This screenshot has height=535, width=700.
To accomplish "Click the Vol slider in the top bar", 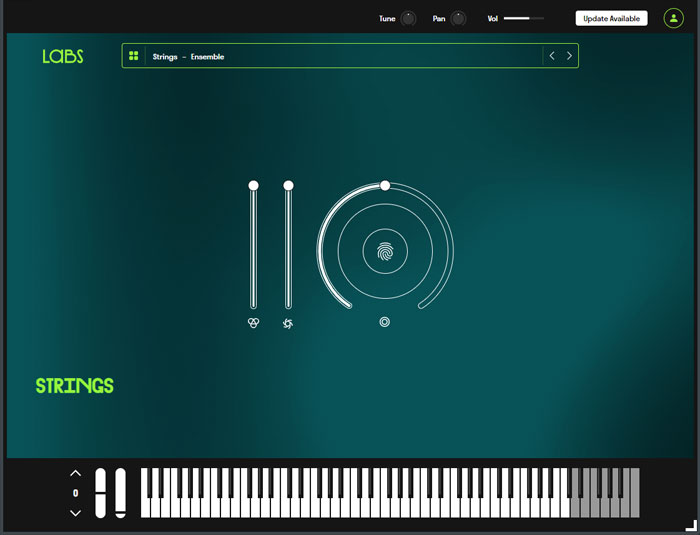I will pos(524,18).
